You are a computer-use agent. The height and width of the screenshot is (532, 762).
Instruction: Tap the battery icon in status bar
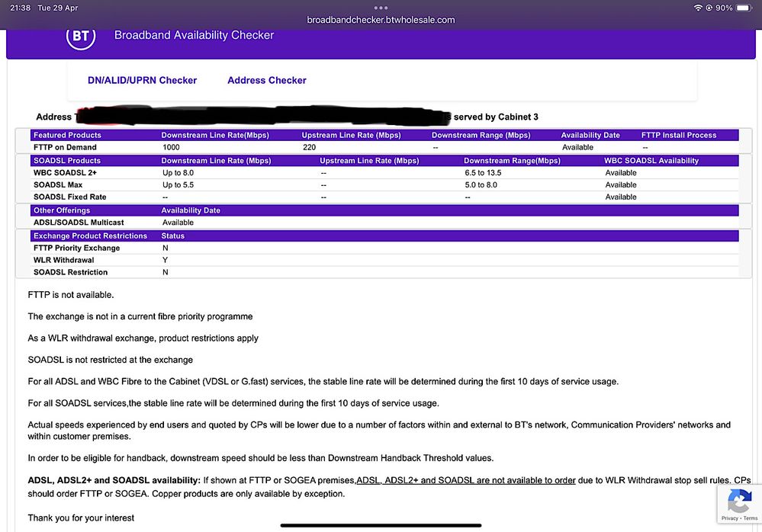coord(744,8)
